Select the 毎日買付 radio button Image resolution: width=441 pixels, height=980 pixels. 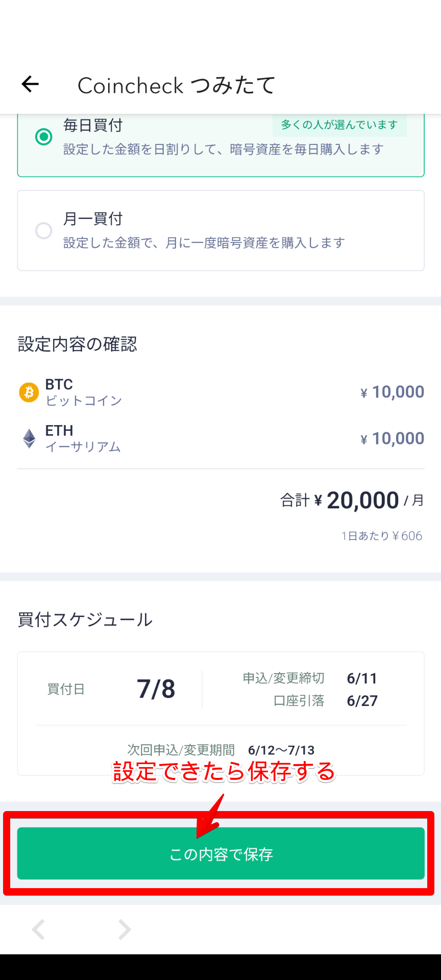pyautogui.click(x=43, y=137)
